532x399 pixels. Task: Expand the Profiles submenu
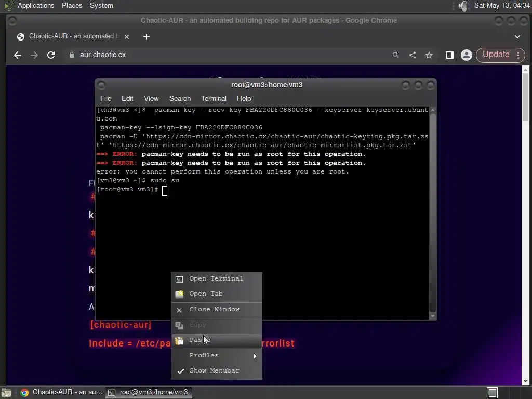(x=217, y=355)
